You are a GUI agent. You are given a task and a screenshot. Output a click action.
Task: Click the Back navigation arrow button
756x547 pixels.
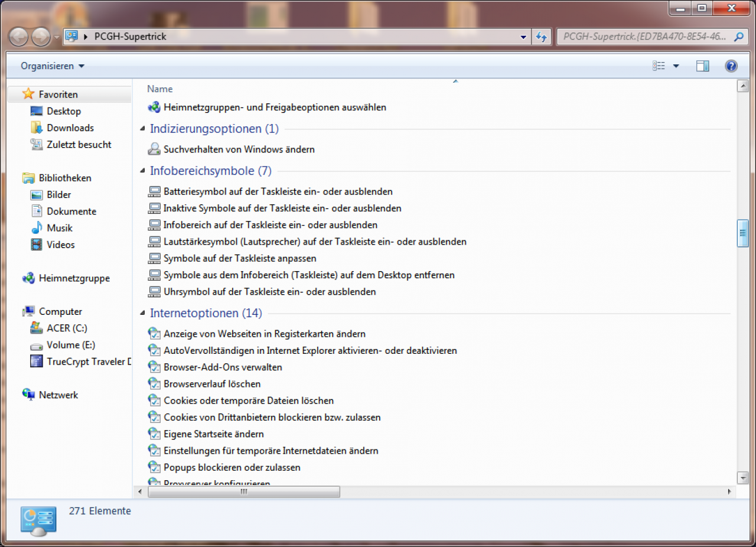pos(18,37)
